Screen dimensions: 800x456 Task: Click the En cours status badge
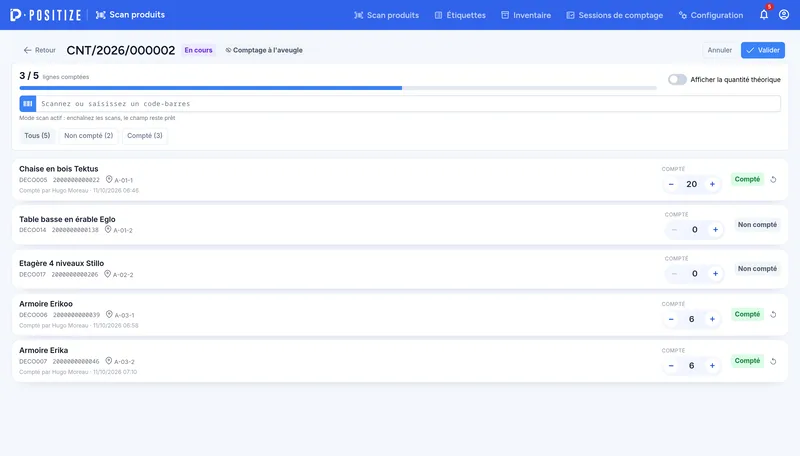point(198,50)
